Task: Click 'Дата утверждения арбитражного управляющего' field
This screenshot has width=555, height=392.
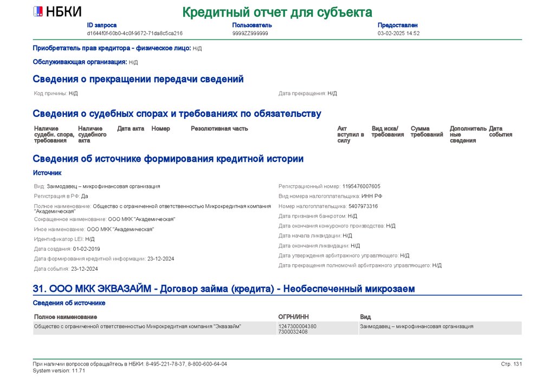Action: (x=344, y=256)
